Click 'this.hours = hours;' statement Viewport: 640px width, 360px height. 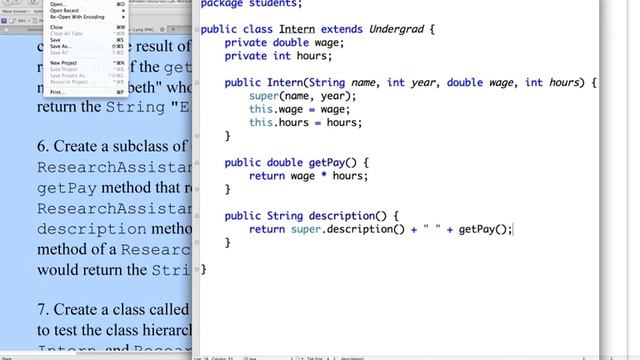point(306,122)
